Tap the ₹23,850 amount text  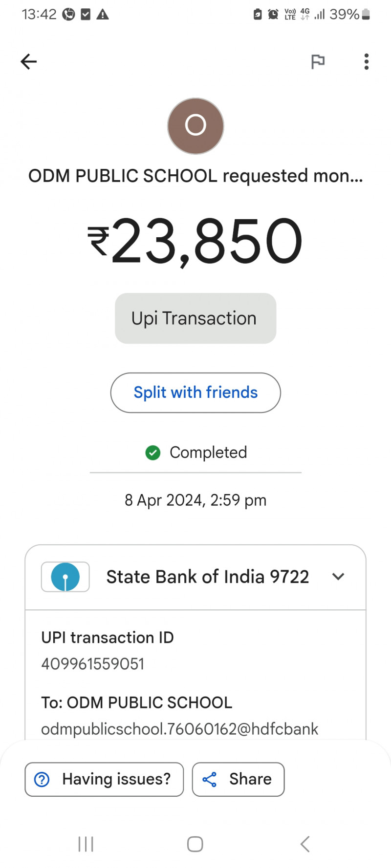[195, 242]
